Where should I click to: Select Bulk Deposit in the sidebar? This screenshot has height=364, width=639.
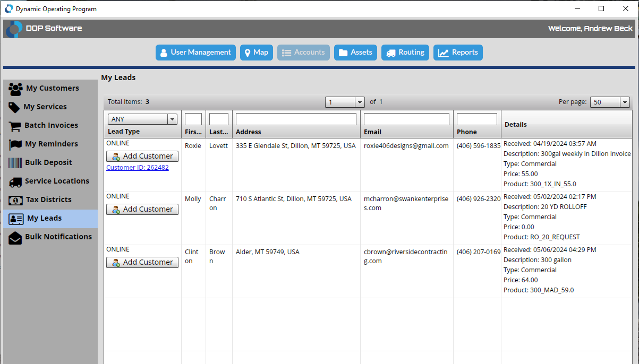point(50,163)
